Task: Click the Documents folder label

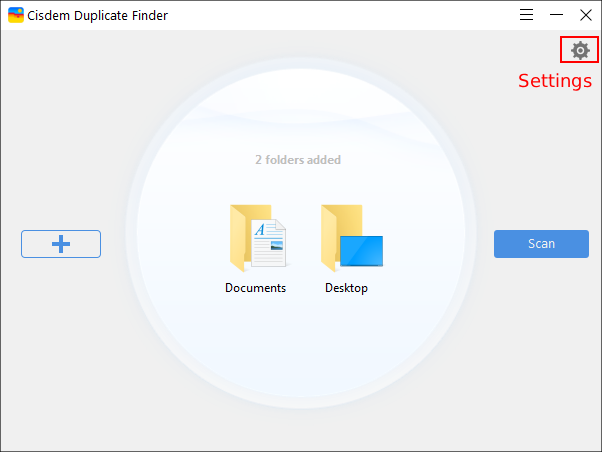Action: (x=255, y=288)
